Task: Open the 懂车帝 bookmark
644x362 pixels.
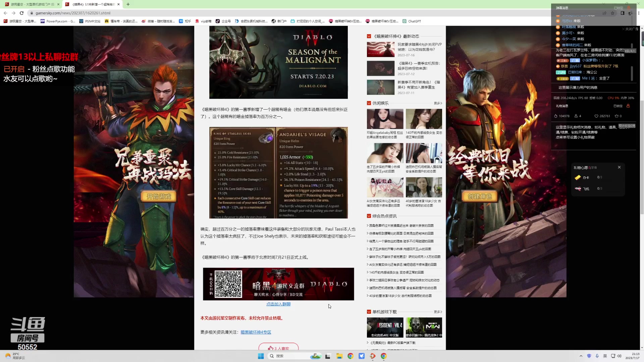Action: point(121,21)
